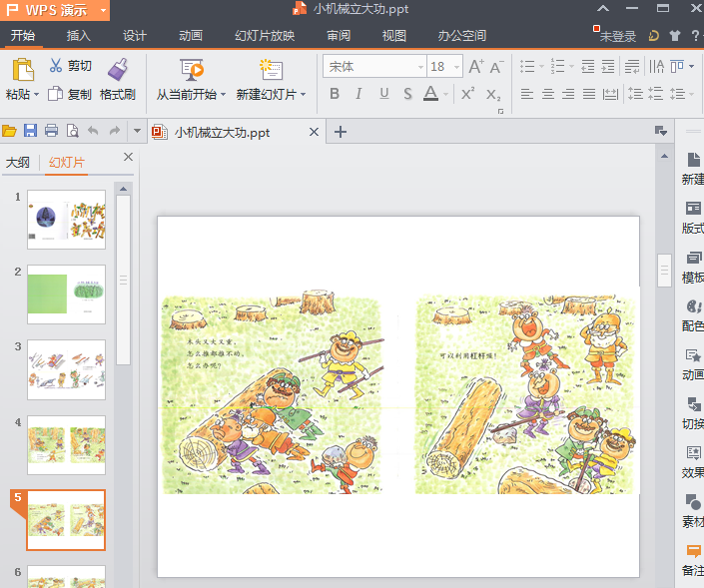Expand the From Current Start dropdown arrow

(223, 94)
